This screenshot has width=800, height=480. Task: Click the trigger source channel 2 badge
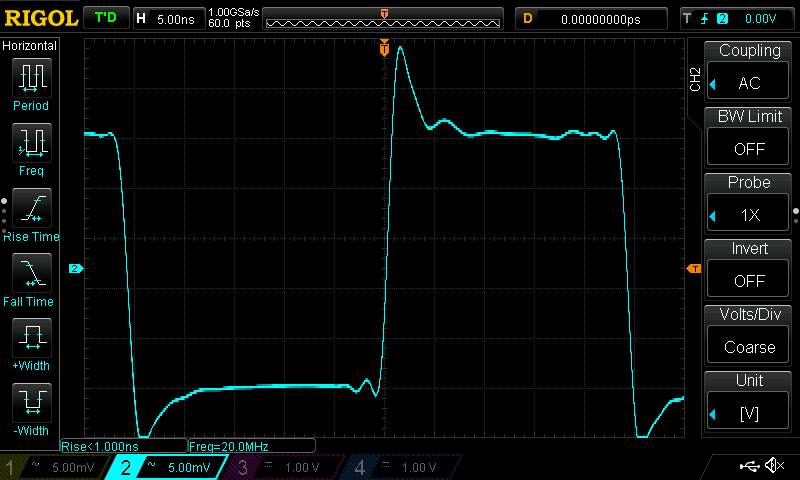722,19
